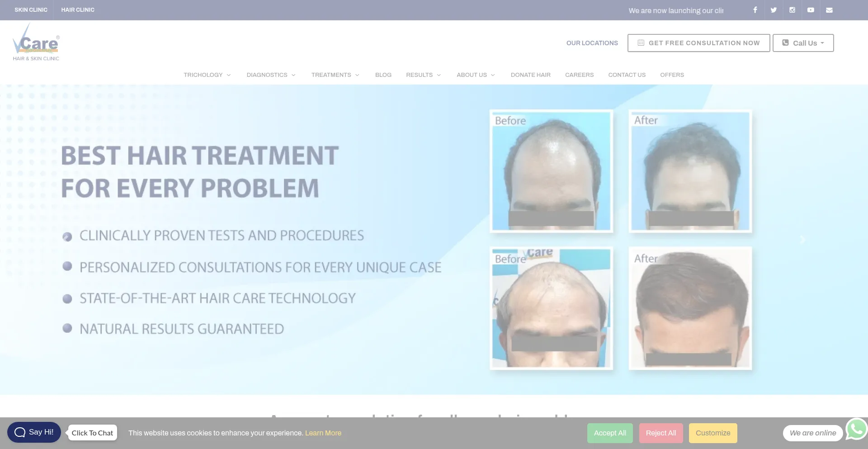Open the Donate Hair page

[x=530, y=75]
